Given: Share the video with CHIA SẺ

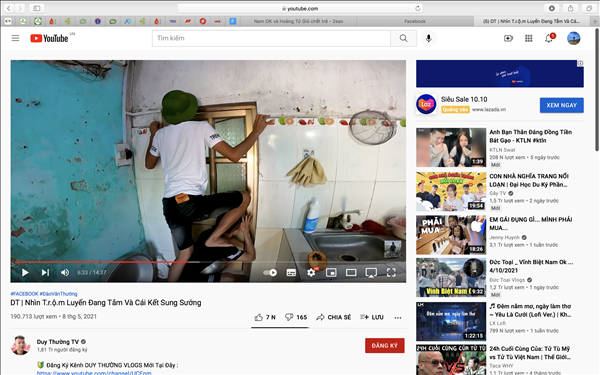Looking at the screenshot, I should (x=333, y=317).
